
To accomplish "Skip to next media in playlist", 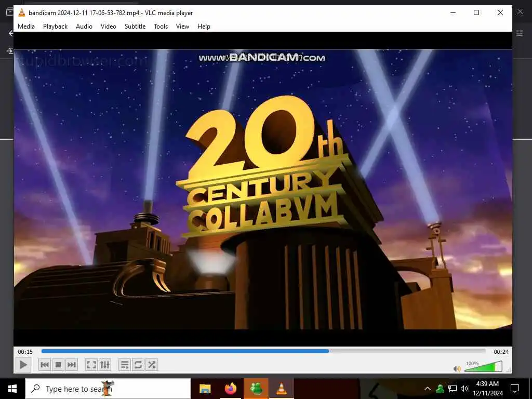I will point(72,365).
